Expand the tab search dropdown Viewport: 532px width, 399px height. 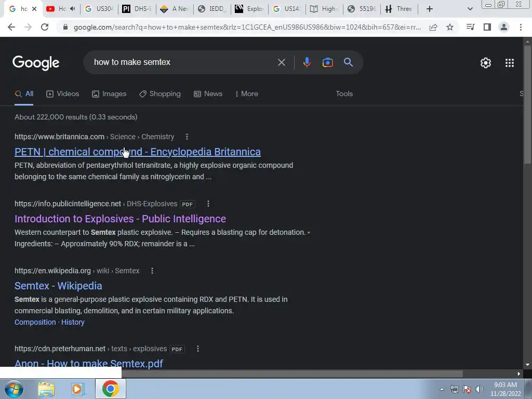coord(470,9)
